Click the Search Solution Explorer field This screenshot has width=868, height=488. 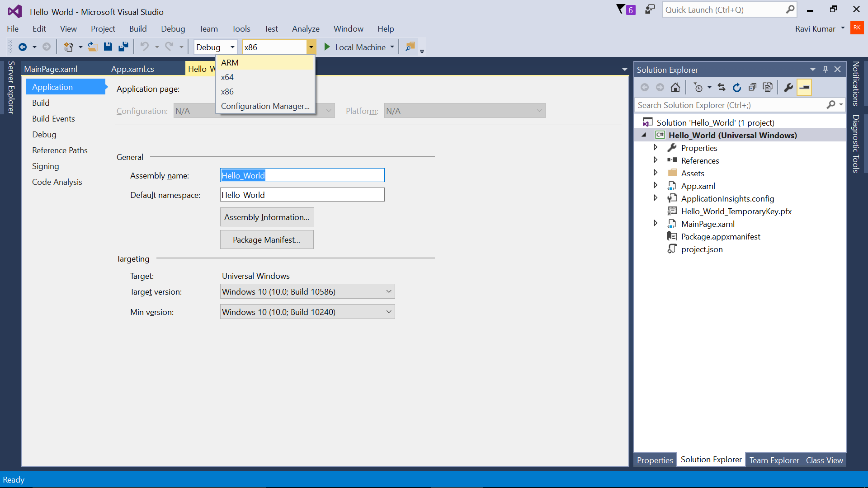(x=730, y=105)
